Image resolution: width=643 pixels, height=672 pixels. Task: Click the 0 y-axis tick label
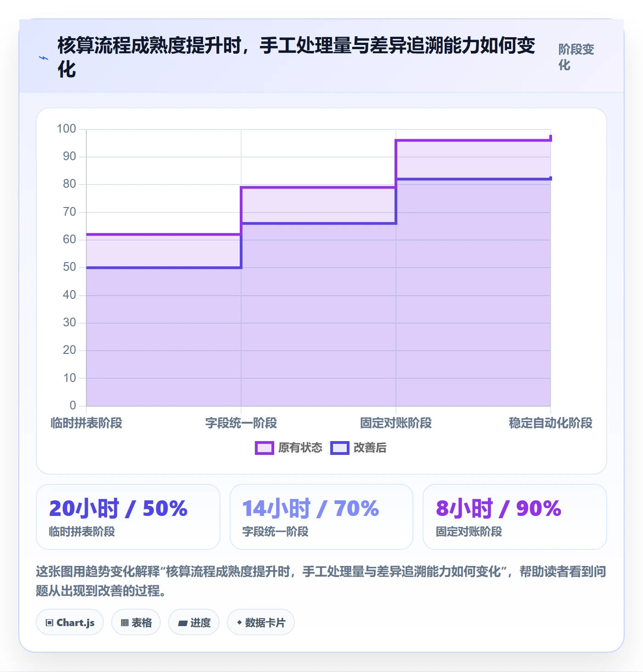73,406
